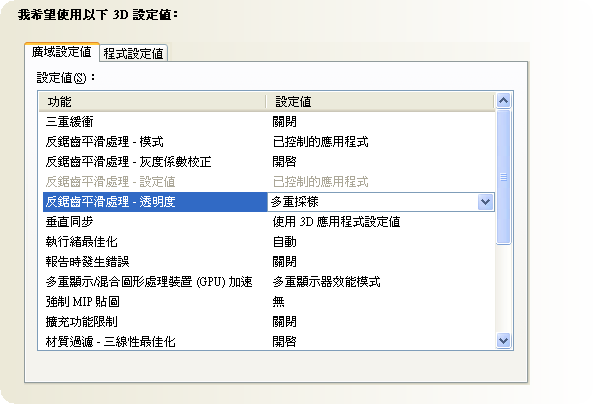
Task: Click 多重顯示器效能模式 value
Action: point(327,282)
